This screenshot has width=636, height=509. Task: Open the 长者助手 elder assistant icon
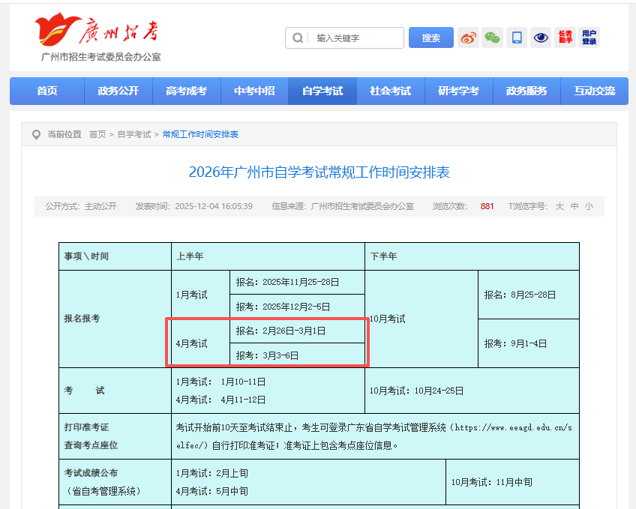pyautogui.click(x=565, y=38)
